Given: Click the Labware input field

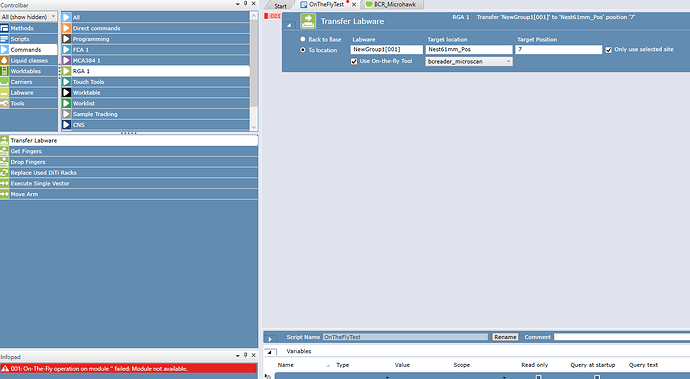Looking at the screenshot, I should click(x=386, y=50).
